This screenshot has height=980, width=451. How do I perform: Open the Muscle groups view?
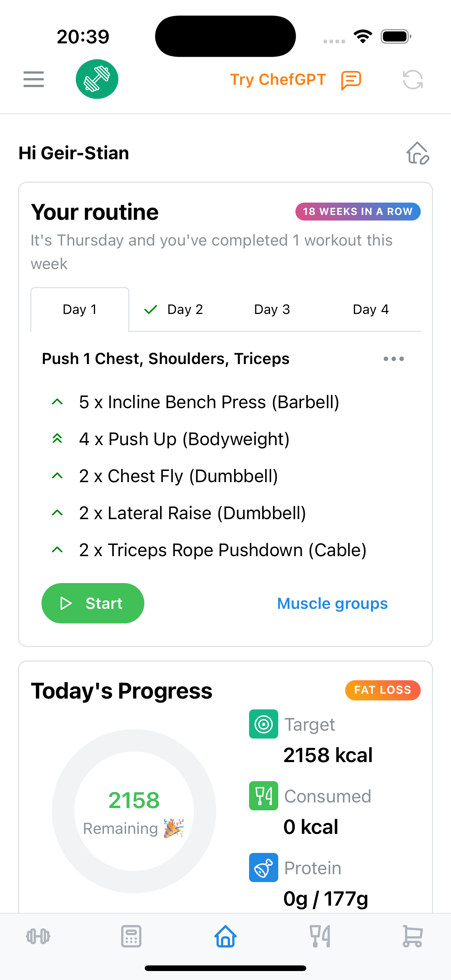click(332, 603)
